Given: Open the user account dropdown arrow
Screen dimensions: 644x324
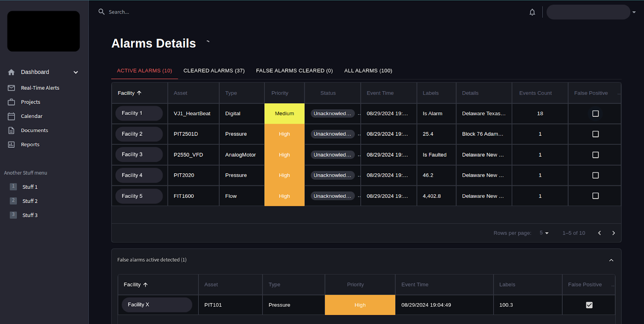Looking at the screenshot, I should (x=634, y=12).
